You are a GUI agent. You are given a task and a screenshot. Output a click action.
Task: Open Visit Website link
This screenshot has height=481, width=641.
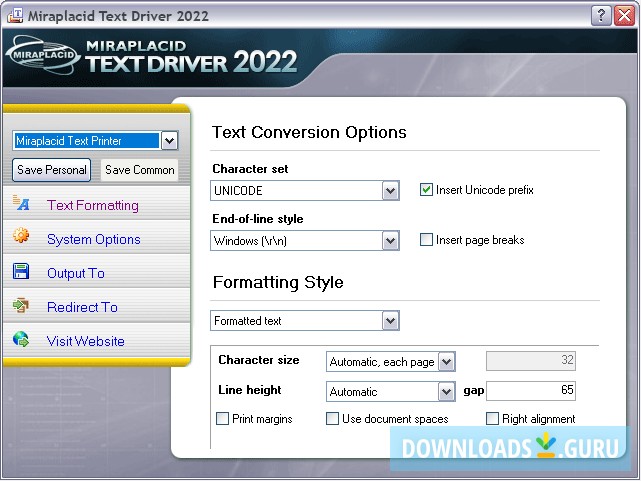pos(85,341)
